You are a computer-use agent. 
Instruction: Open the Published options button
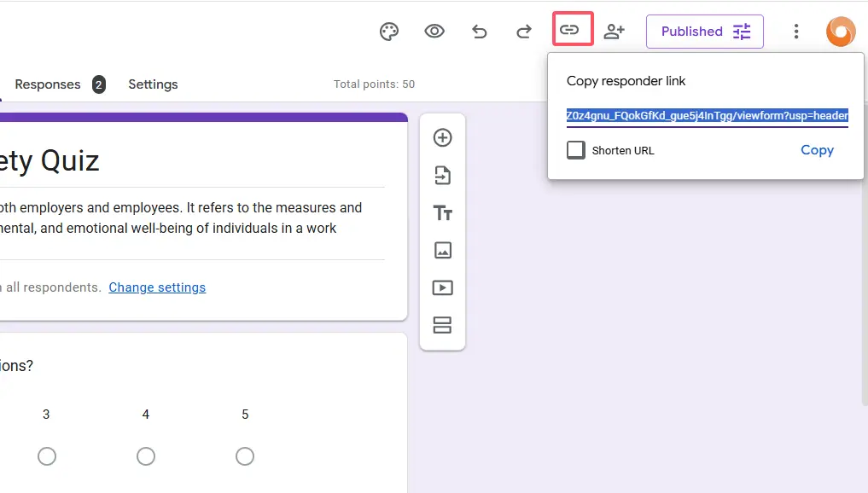[704, 32]
